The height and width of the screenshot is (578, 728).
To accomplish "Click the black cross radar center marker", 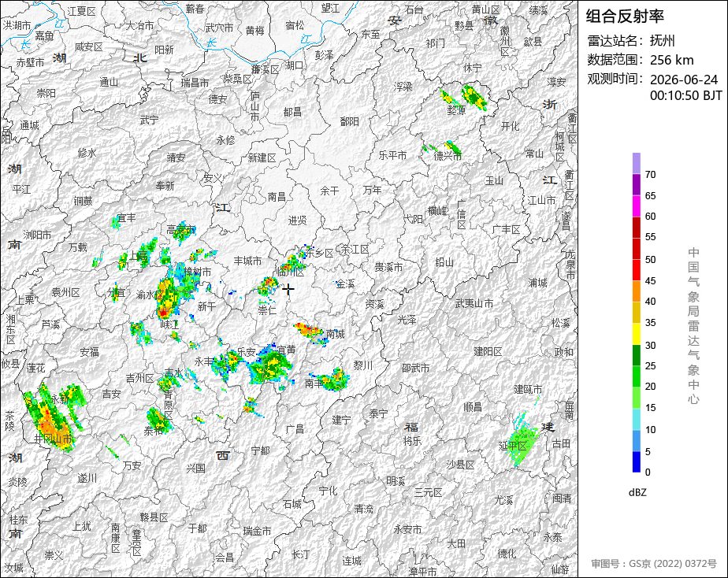I will pyautogui.click(x=288, y=289).
